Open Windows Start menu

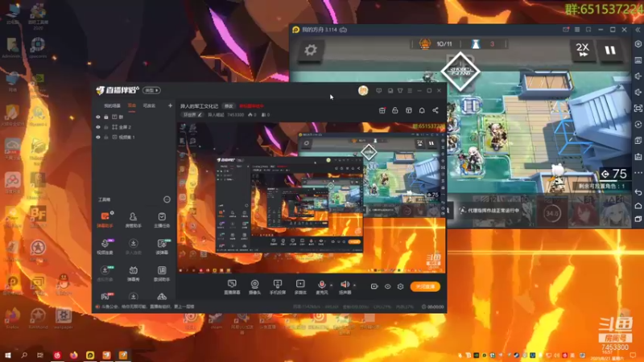pyautogui.click(x=8, y=355)
